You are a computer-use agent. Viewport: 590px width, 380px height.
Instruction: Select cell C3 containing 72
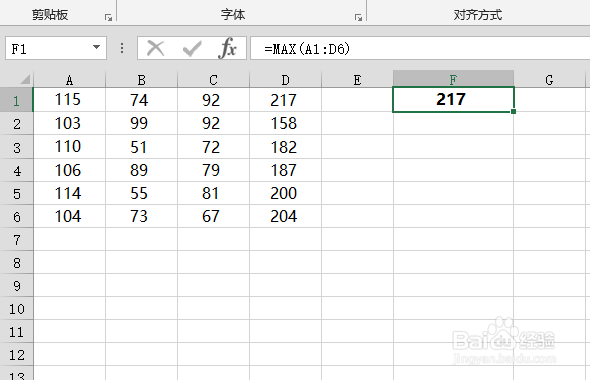point(213,147)
